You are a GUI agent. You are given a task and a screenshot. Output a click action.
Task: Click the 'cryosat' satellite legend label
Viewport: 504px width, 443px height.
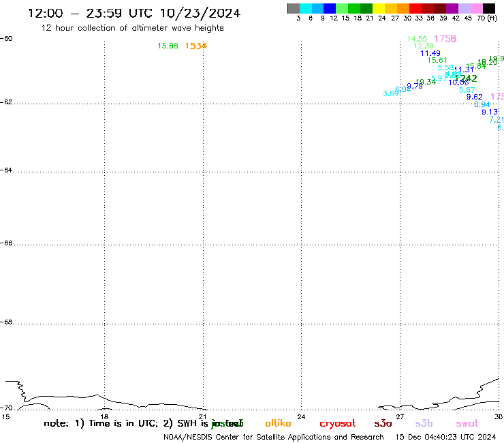click(x=338, y=424)
